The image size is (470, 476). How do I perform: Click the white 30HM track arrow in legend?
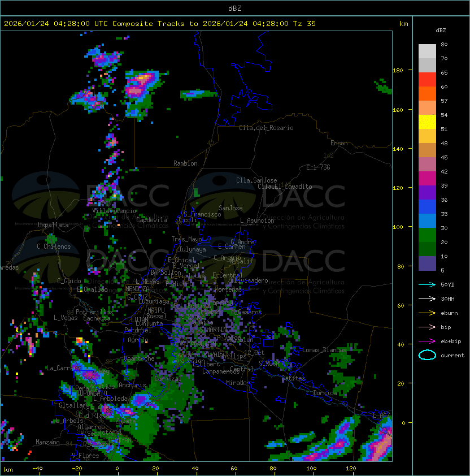pos(427,298)
